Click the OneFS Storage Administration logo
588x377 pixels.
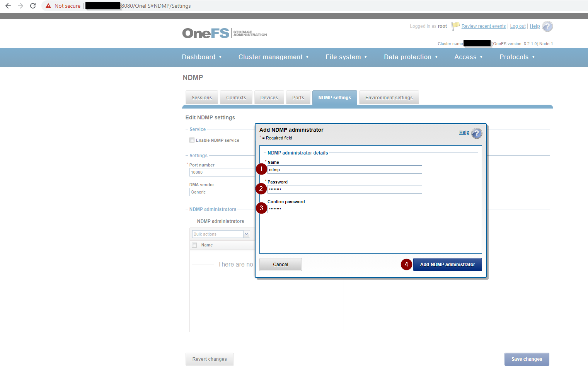224,33
